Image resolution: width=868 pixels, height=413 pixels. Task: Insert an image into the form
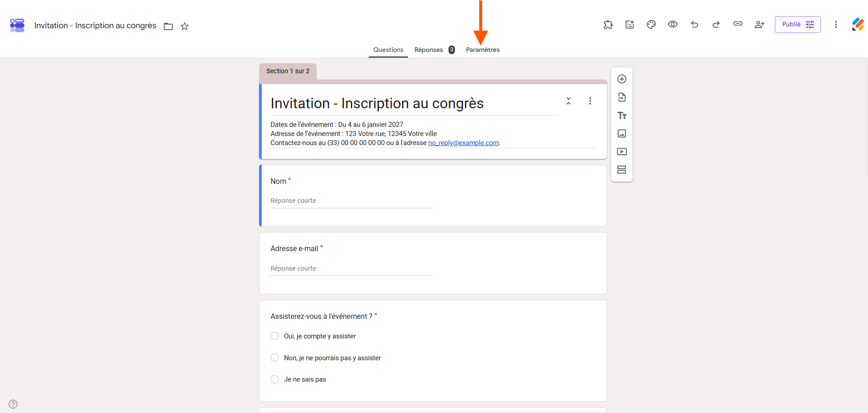pyautogui.click(x=622, y=133)
